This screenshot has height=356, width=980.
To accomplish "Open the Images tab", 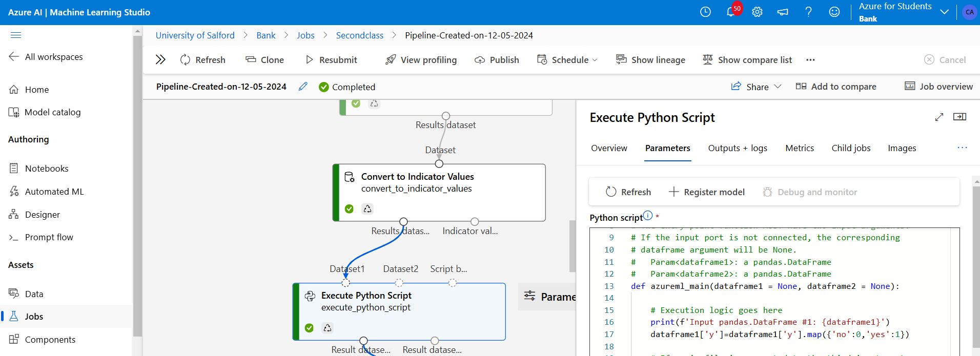I will (902, 148).
